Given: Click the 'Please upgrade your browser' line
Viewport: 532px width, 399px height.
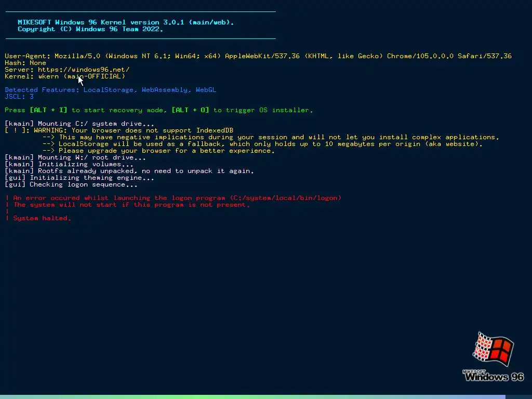Looking at the screenshot, I should 158,151.
